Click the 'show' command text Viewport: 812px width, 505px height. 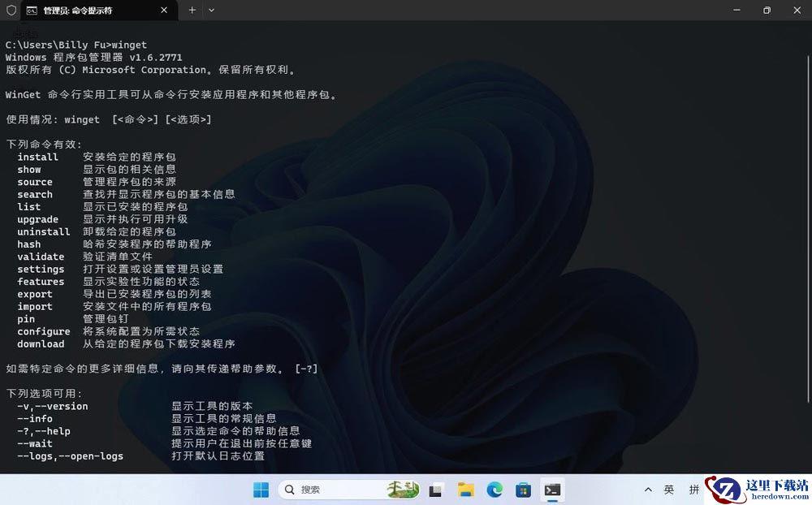click(x=29, y=170)
